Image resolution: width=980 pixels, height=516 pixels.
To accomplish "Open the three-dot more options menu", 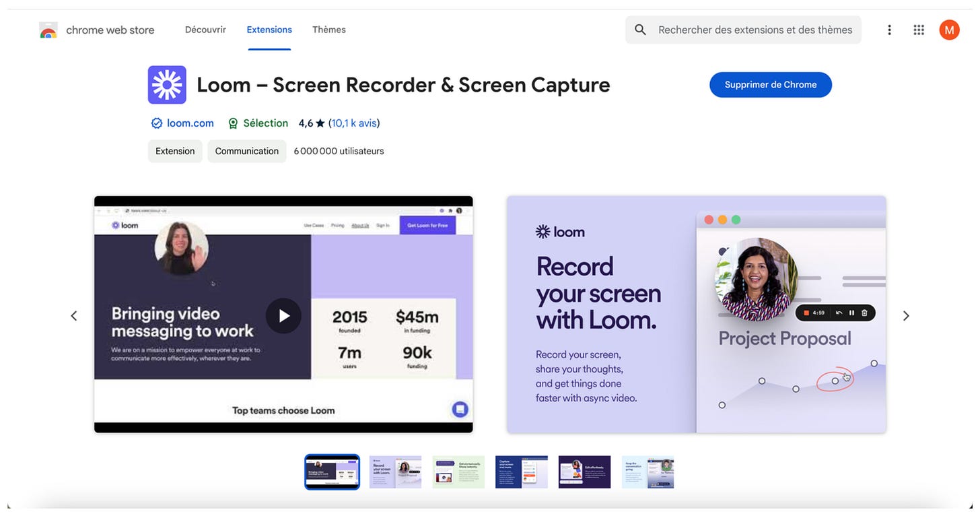I will (889, 30).
